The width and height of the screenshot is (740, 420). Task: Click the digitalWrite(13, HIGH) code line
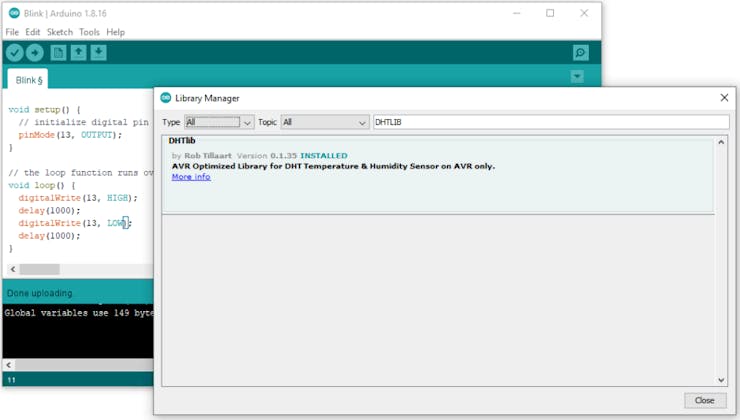[78, 198]
